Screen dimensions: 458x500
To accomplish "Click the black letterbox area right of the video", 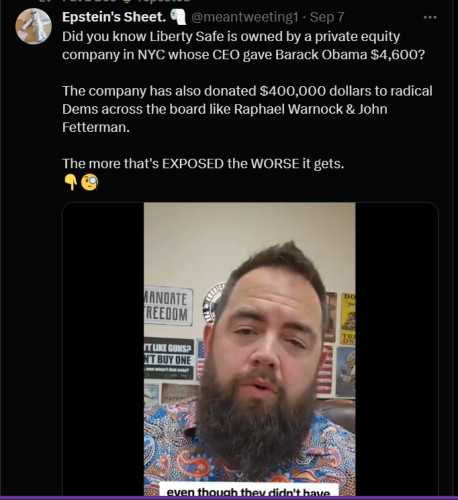I will coord(396,349).
